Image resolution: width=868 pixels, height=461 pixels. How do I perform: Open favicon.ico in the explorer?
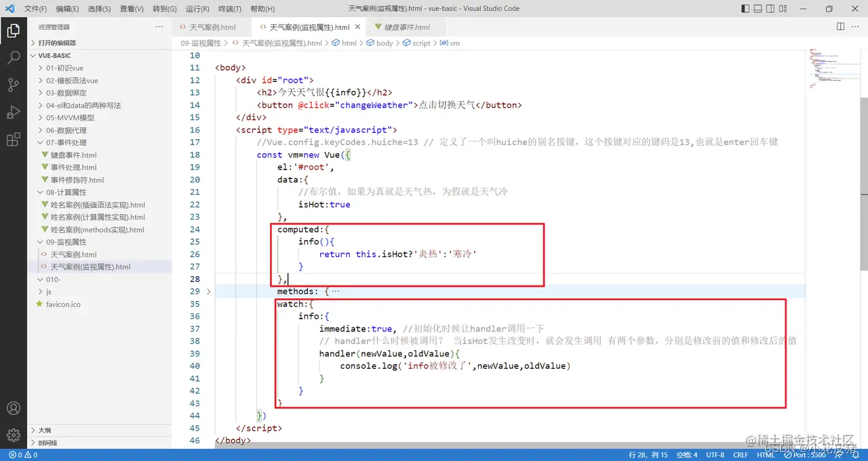(x=100, y=304)
